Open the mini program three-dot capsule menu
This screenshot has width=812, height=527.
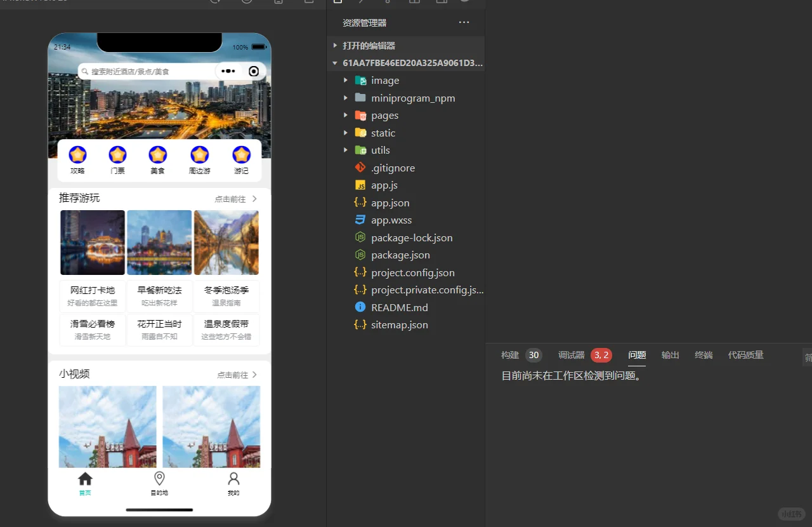(228, 71)
